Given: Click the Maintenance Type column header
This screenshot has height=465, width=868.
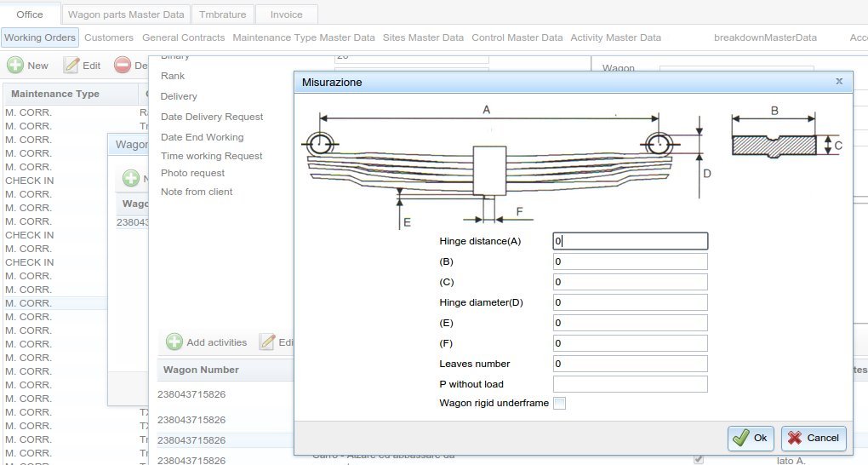Looking at the screenshot, I should (71, 94).
